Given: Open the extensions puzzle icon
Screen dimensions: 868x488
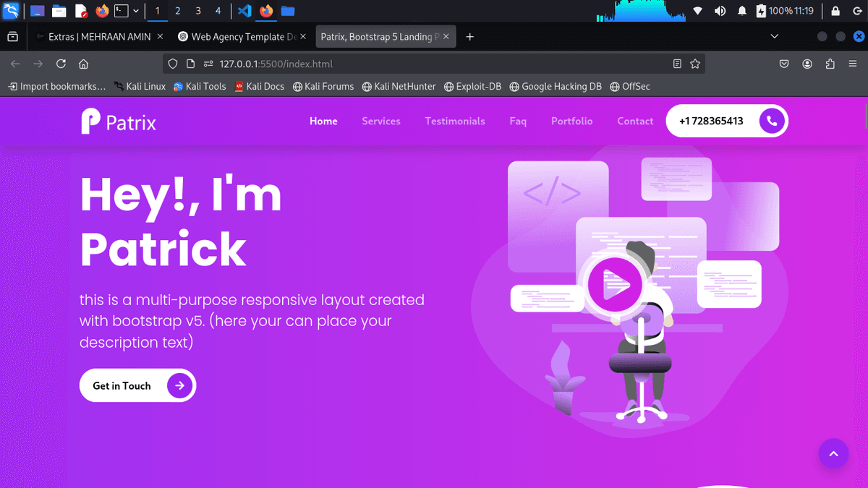Looking at the screenshot, I should [830, 64].
